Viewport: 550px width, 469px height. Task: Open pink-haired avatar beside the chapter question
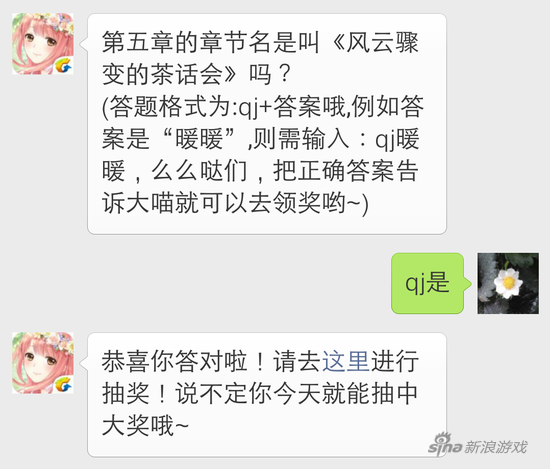(43, 43)
